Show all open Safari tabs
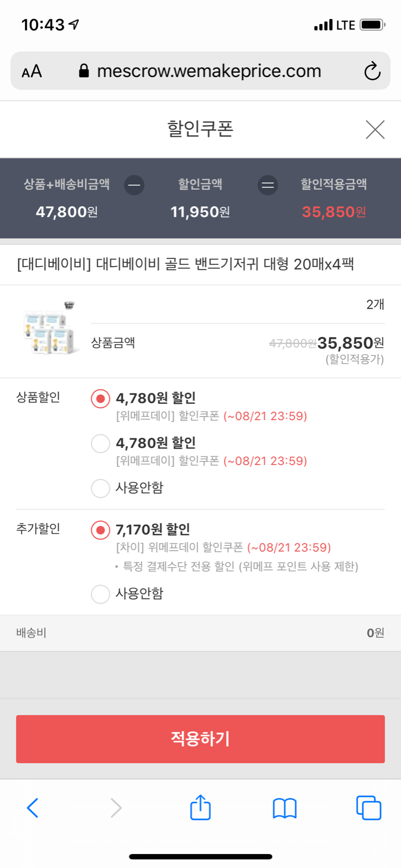The height and width of the screenshot is (868, 401). (x=368, y=807)
